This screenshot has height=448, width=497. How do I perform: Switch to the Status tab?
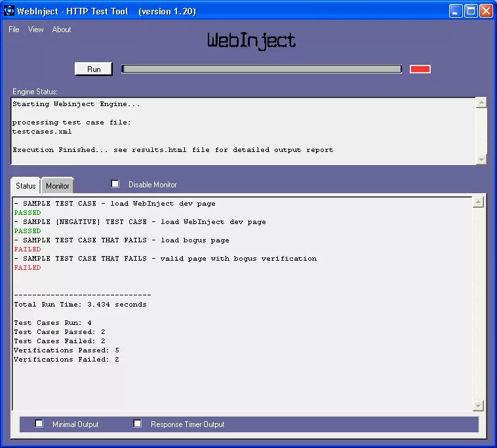tap(26, 185)
